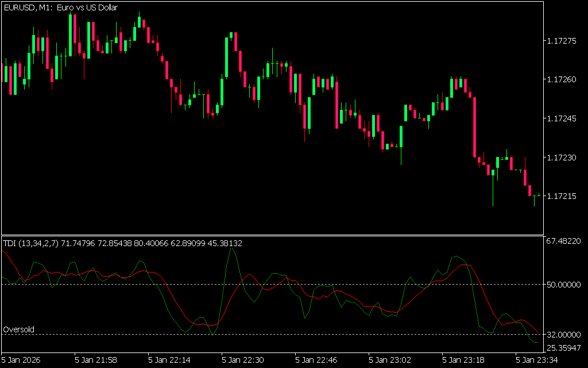
Task: Click the 5 Jan 21:58 time label
Action: pyautogui.click(x=96, y=360)
